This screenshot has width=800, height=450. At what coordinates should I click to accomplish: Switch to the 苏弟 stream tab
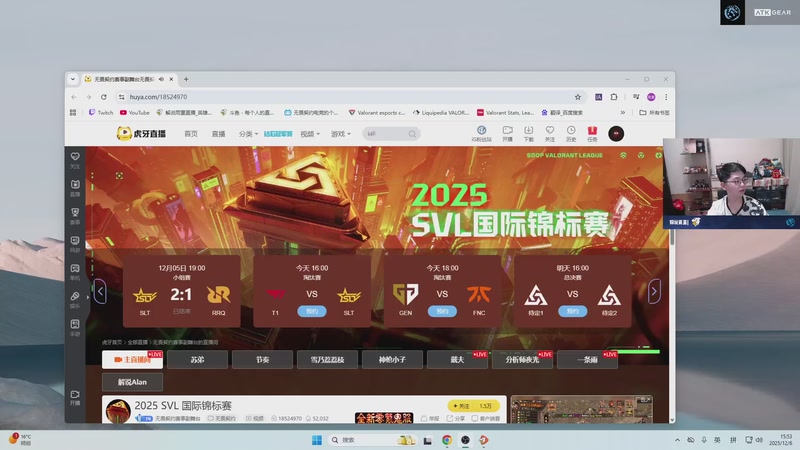(197, 360)
